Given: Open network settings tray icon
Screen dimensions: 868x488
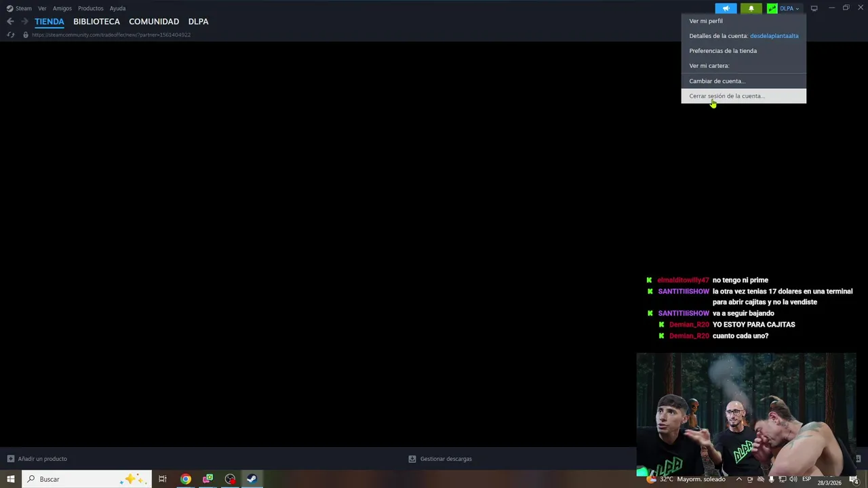Looking at the screenshot, I should 782,479.
